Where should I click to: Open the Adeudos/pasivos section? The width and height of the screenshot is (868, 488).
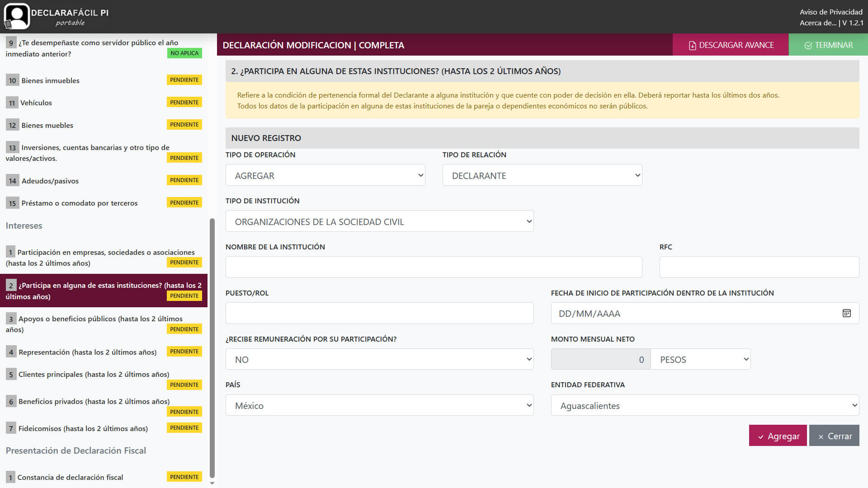pos(104,181)
